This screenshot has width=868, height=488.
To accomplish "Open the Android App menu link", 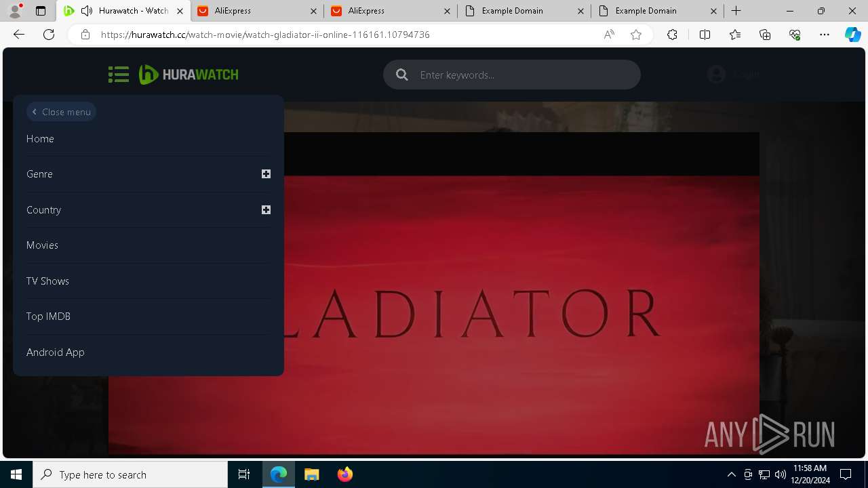I will point(56,352).
